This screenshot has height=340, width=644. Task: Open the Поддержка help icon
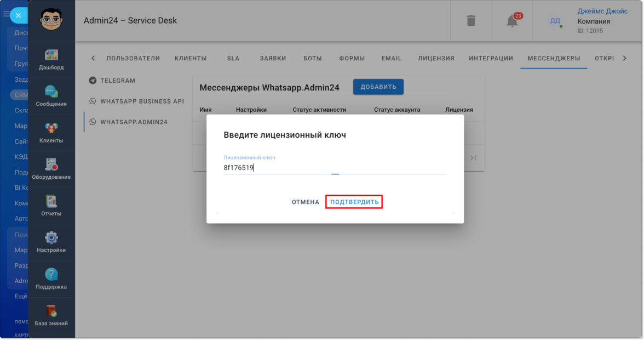pyautogui.click(x=51, y=274)
